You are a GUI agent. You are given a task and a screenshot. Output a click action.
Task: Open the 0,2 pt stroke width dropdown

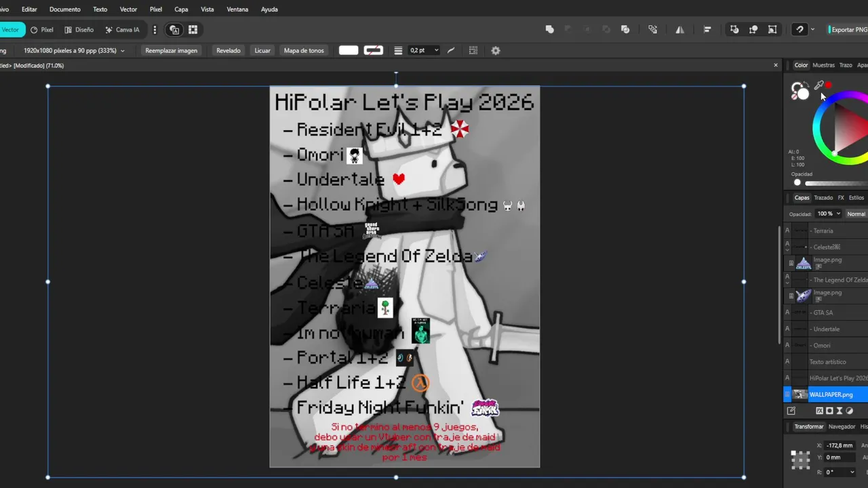point(424,50)
